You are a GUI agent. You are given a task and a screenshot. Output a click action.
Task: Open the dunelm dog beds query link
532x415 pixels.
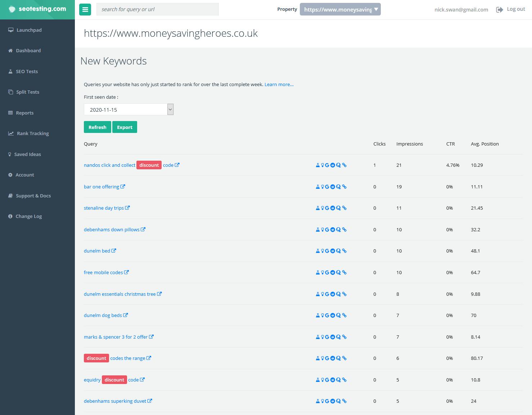[x=106, y=315]
